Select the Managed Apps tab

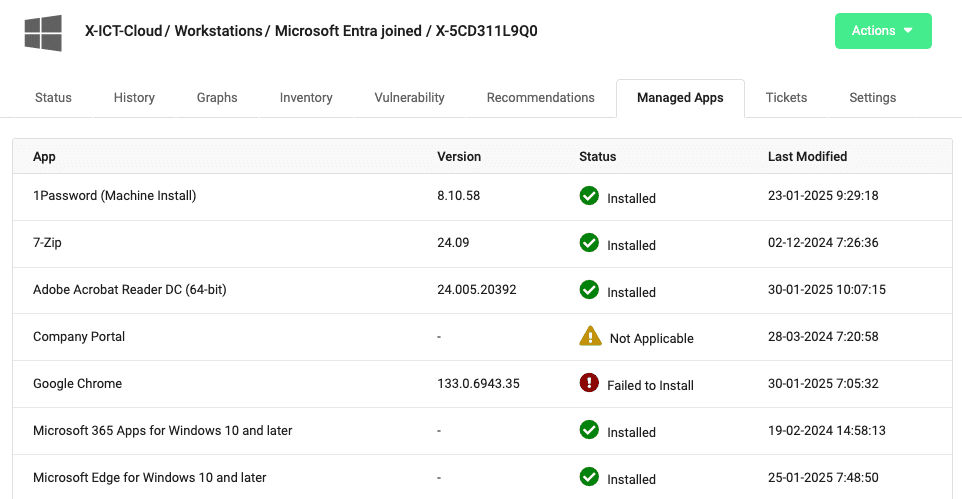click(x=680, y=98)
